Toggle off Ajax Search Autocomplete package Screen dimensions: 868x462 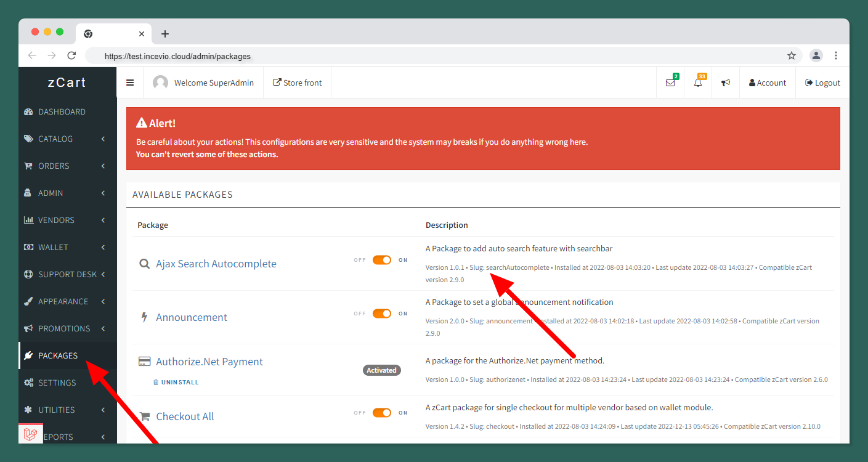[x=381, y=260]
